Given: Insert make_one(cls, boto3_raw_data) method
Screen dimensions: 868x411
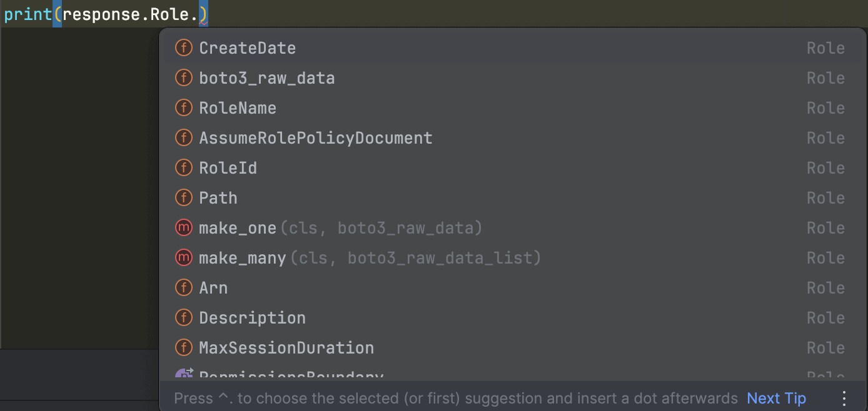Looking at the screenshot, I should click(513, 228).
